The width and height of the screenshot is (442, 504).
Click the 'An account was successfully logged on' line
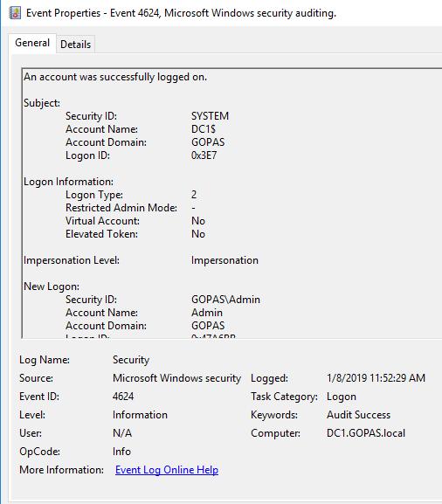(115, 77)
